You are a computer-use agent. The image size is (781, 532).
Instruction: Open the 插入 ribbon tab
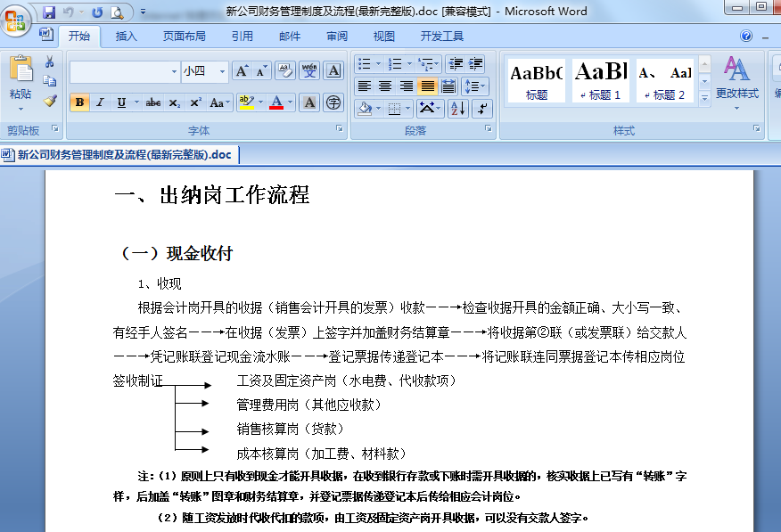tap(126, 37)
